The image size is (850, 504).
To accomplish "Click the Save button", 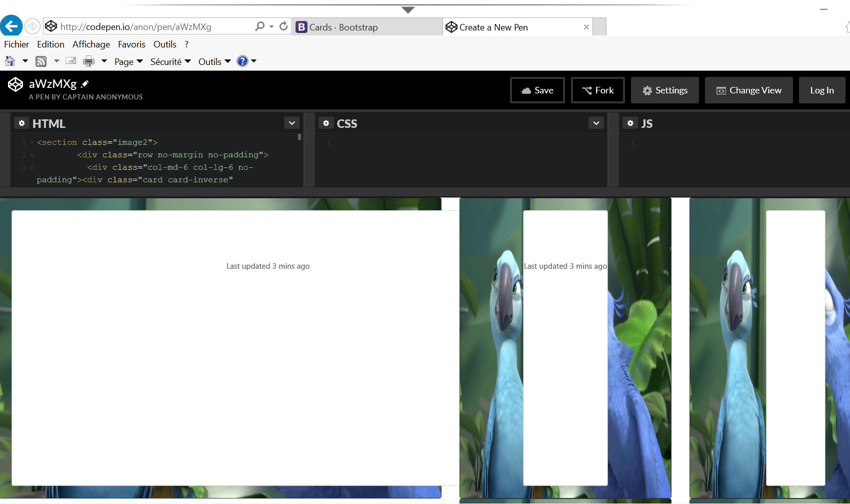I will click(x=537, y=90).
